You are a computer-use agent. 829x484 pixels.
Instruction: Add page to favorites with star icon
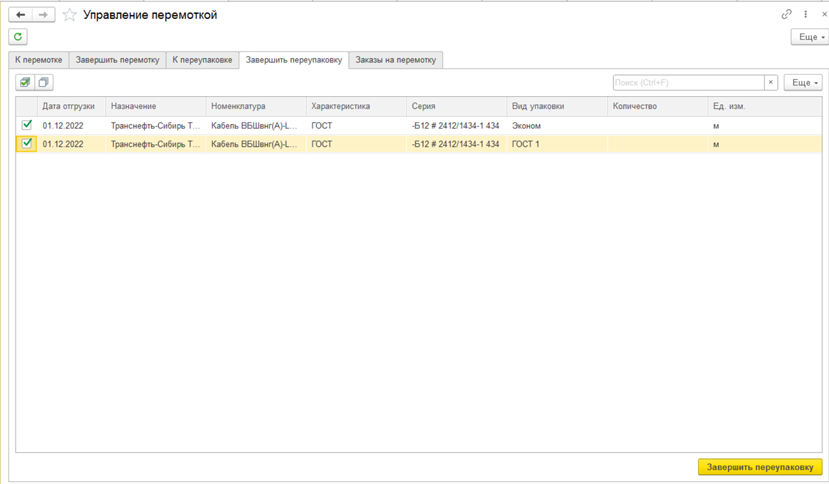(69, 15)
